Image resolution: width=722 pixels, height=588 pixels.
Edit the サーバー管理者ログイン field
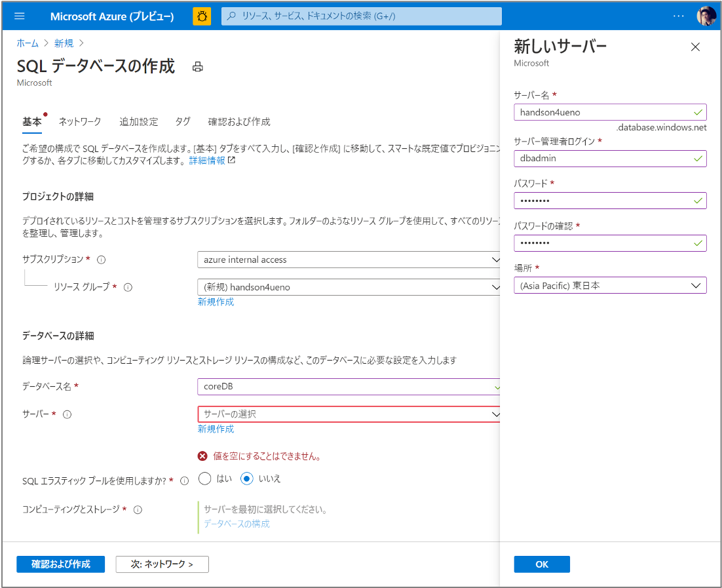click(610, 159)
